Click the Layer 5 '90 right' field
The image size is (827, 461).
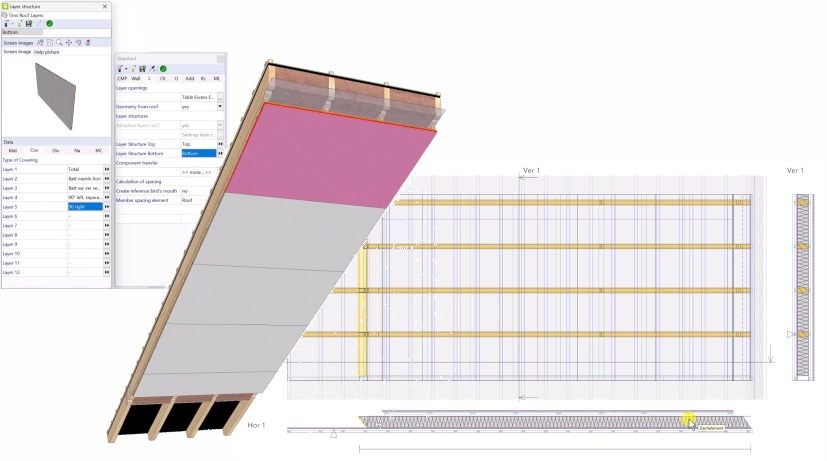pos(84,207)
